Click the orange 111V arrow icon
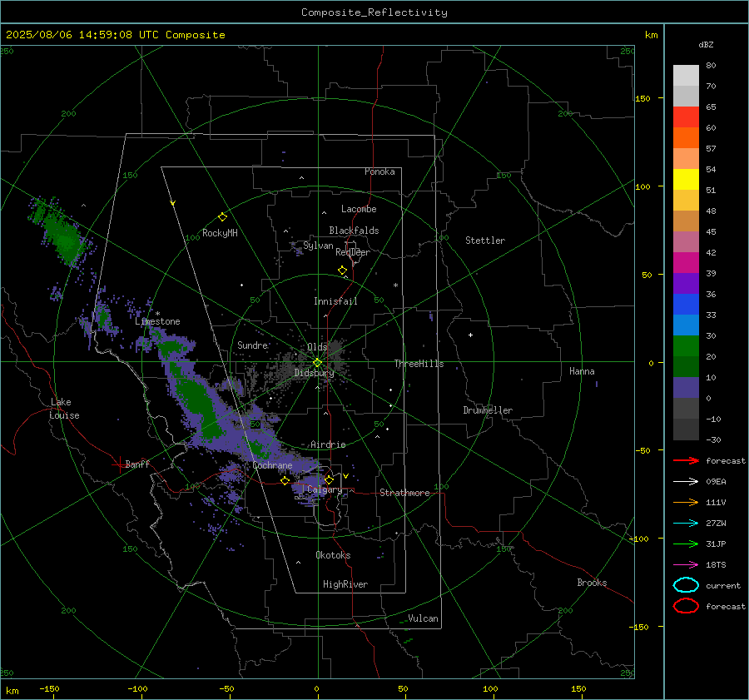This screenshot has width=749, height=700. (x=686, y=502)
